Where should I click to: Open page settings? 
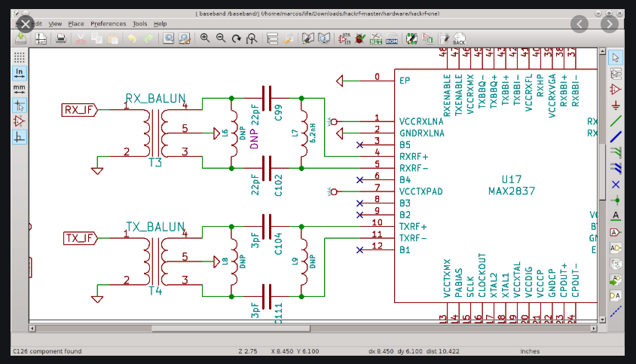pos(41,38)
